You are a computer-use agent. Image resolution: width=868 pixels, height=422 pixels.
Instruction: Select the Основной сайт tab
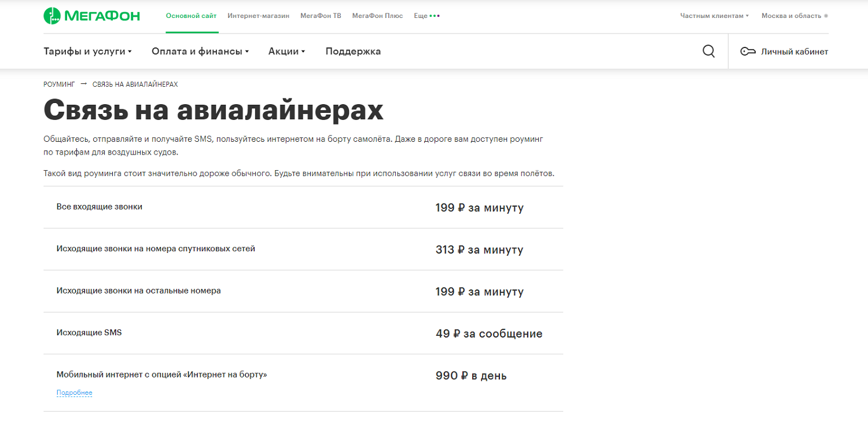pos(192,16)
